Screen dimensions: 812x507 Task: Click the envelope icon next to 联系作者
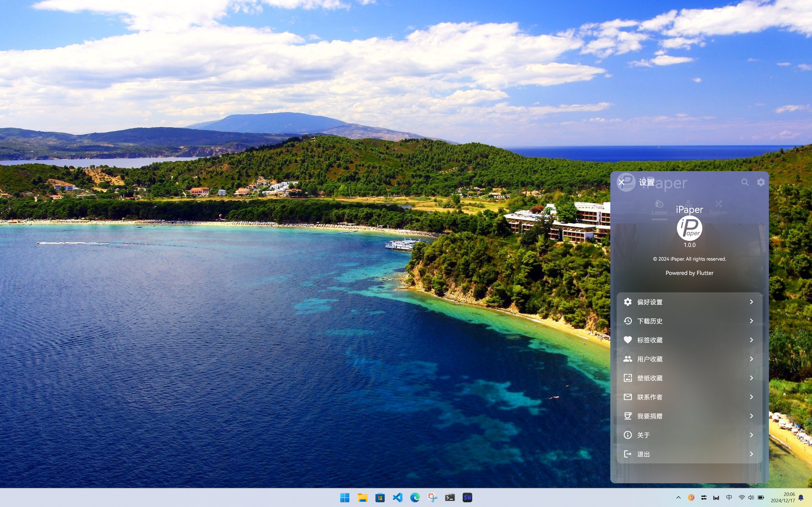point(628,397)
